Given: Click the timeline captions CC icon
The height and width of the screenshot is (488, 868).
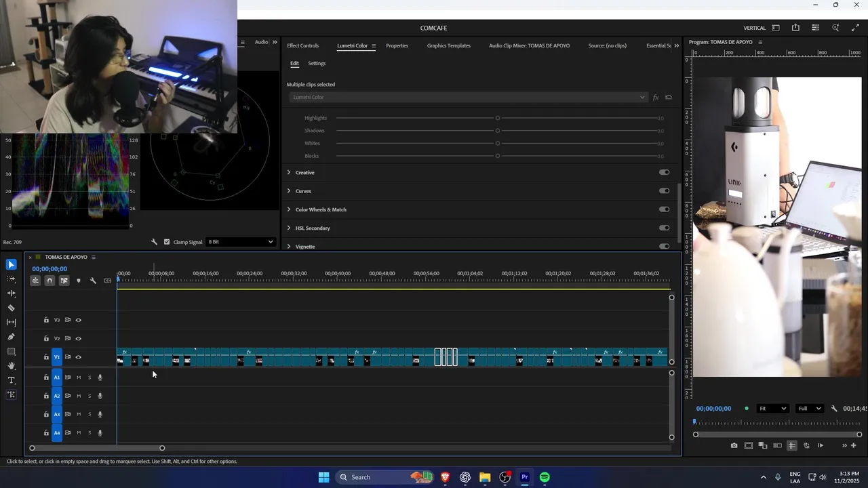Looking at the screenshot, I should [x=107, y=281].
